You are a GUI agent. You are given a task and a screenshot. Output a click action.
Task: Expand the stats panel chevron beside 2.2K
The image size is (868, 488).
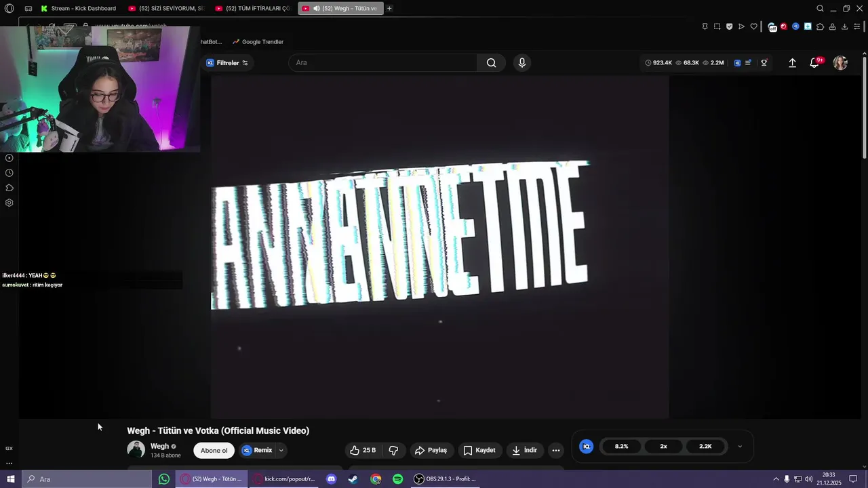[x=740, y=446]
